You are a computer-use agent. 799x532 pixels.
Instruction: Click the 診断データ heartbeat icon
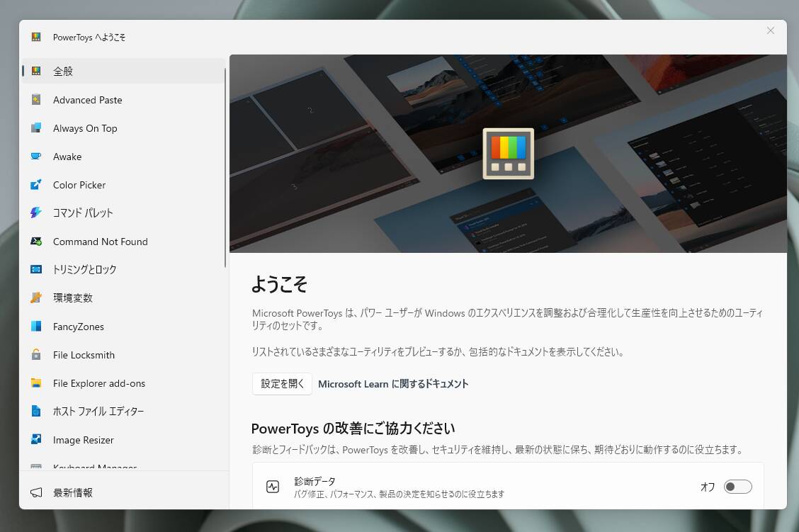click(x=273, y=487)
